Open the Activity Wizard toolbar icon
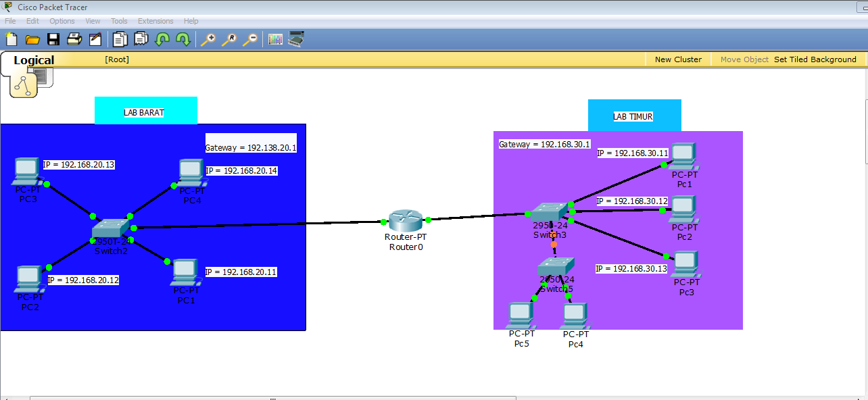 [95, 39]
